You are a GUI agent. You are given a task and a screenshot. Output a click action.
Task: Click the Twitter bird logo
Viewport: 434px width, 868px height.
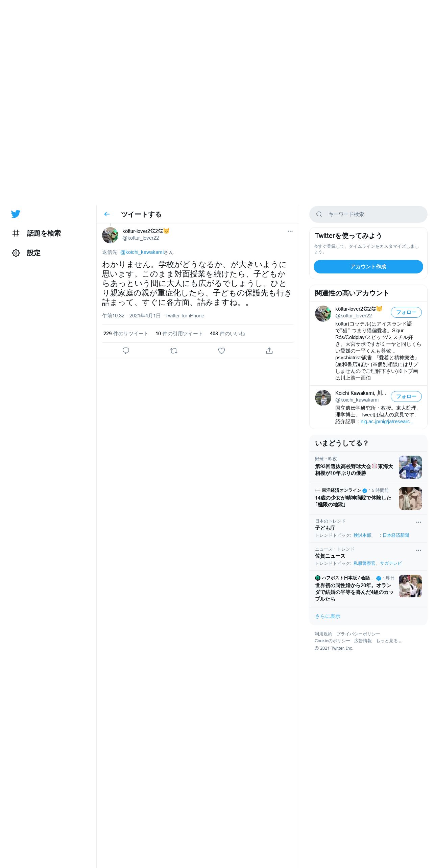16,214
